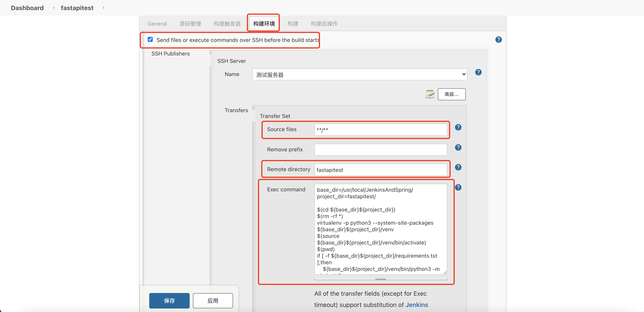Open help icon for Remote directory field

pos(458,167)
